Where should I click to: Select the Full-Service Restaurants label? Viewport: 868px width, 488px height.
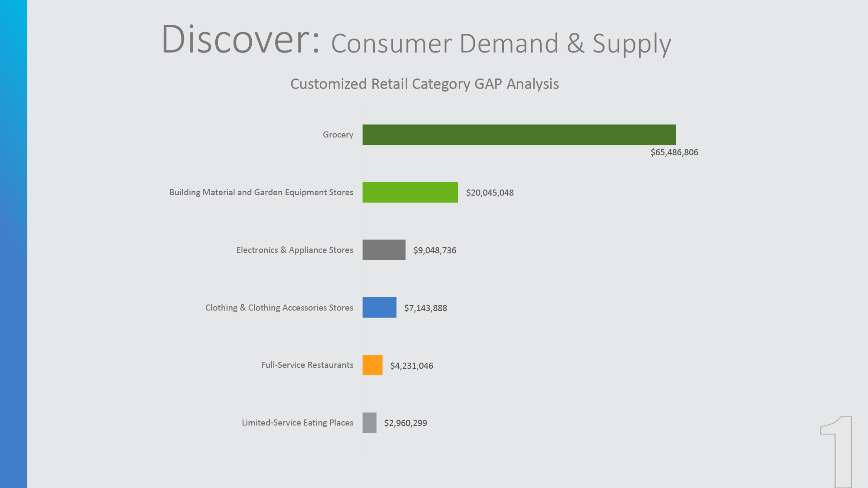(307, 365)
